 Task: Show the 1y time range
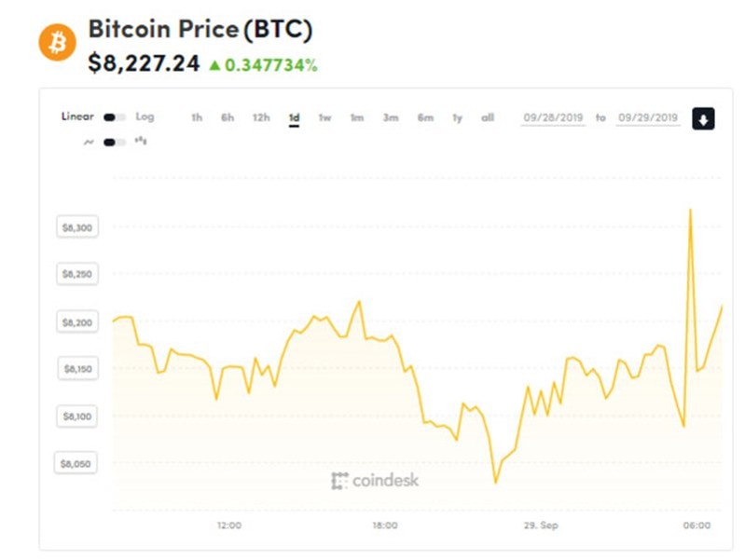pos(457,117)
